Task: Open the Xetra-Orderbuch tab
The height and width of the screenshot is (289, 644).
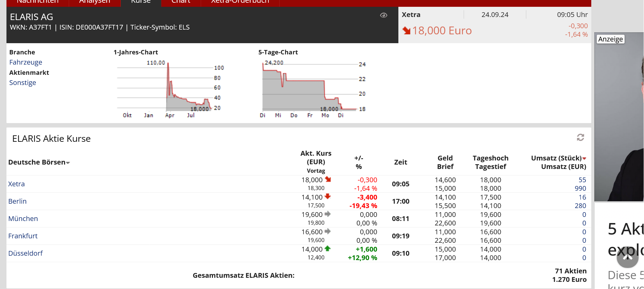Action: pos(240,2)
